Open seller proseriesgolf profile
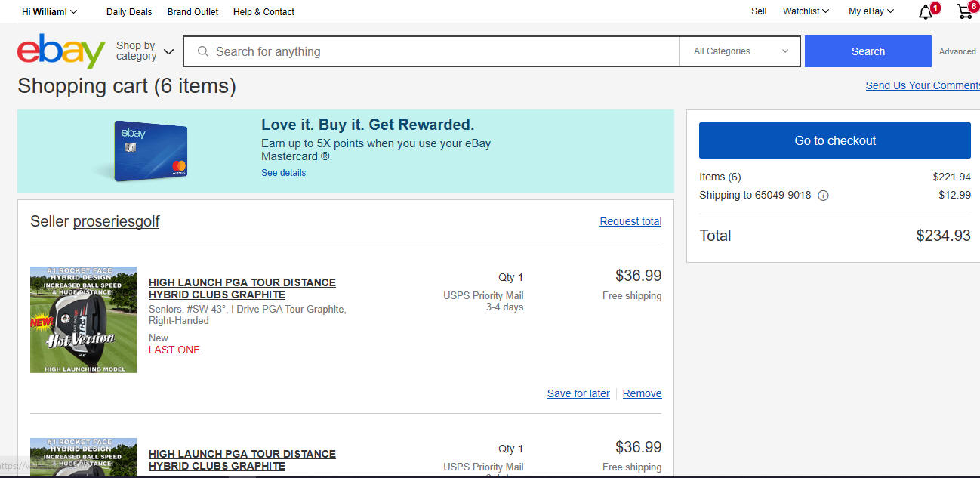 [x=116, y=221]
